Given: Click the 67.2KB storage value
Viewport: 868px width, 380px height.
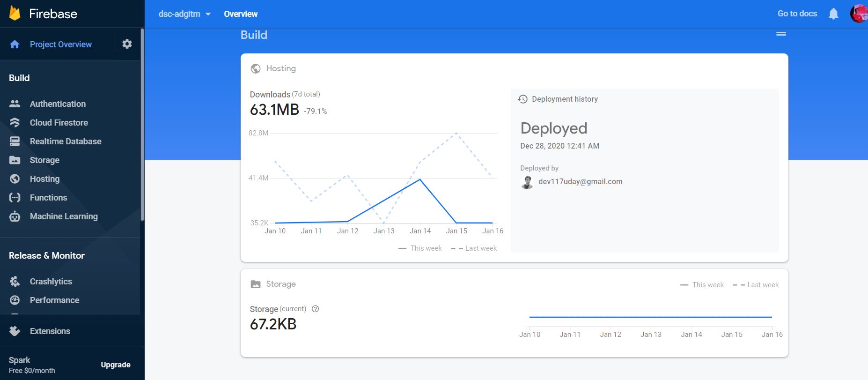Looking at the screenshot, I should pyautogui.click(x=273, y=324).
